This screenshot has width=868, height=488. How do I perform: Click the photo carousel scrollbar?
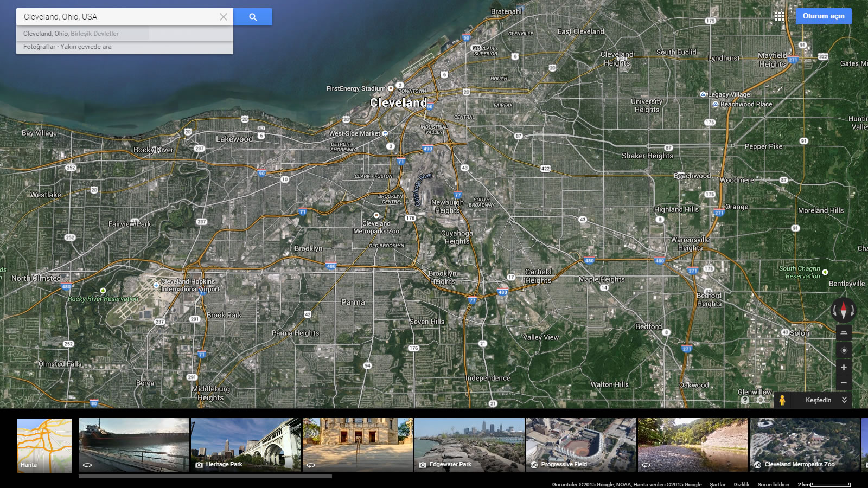[x=205, y=477]
